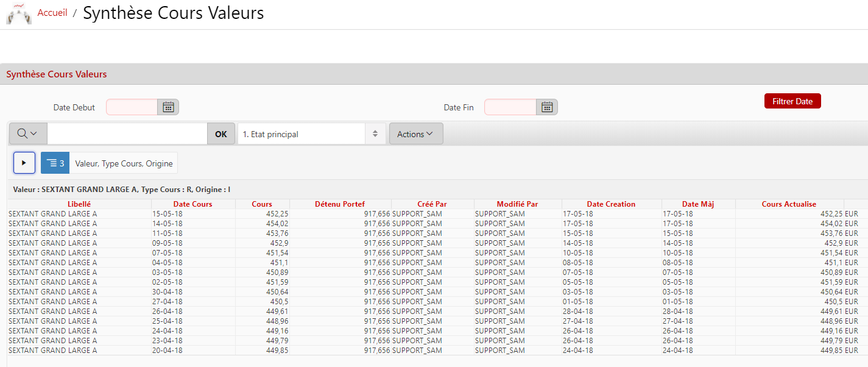The width and height of the screenshot is (868, 367).
Task: Click the Date Mâj column header
Action: [697, 204]
